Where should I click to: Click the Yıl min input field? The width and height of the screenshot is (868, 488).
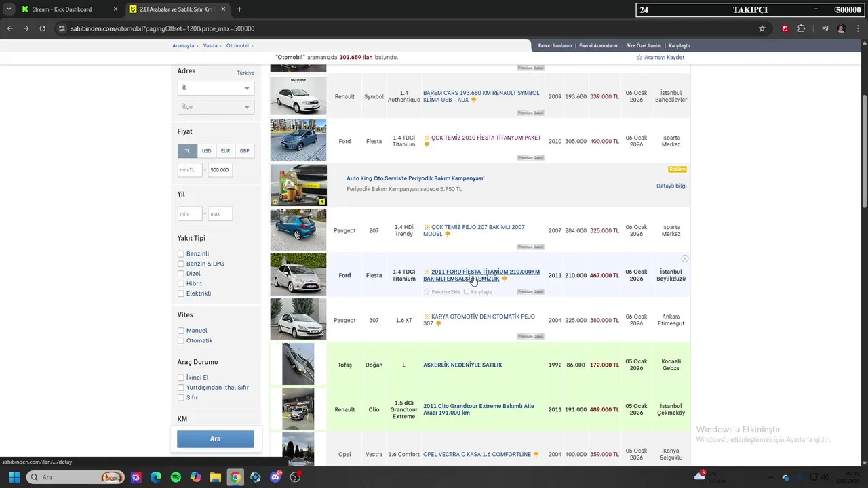(x=190, y=214)
